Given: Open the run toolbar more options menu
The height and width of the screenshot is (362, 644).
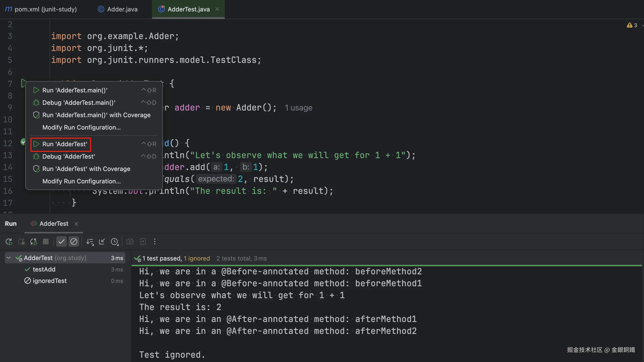Looking at the screenshot, I should coord(155,241).
